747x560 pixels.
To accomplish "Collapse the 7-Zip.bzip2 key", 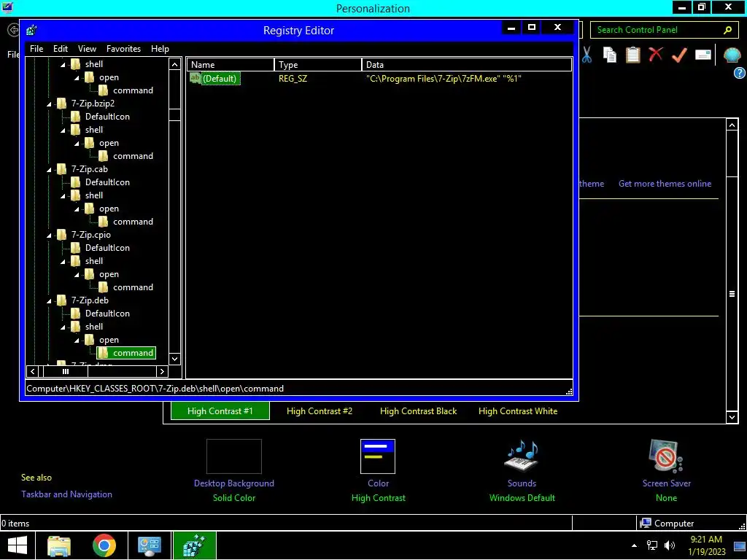I will [x=49, y=104].
